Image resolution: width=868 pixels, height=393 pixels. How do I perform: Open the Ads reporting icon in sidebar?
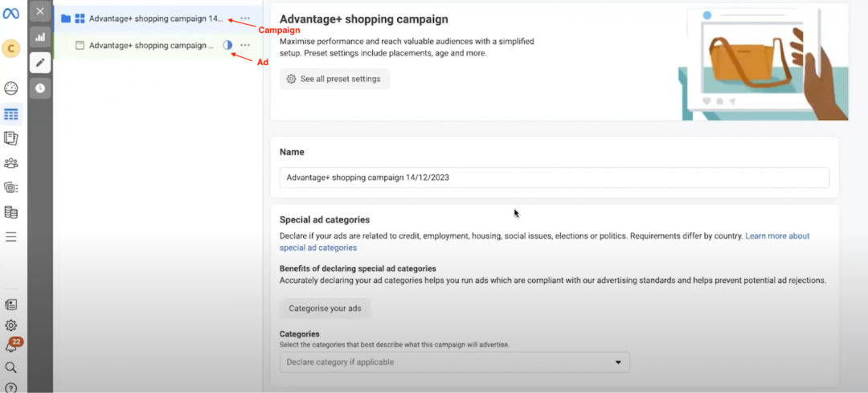[11, 138]
